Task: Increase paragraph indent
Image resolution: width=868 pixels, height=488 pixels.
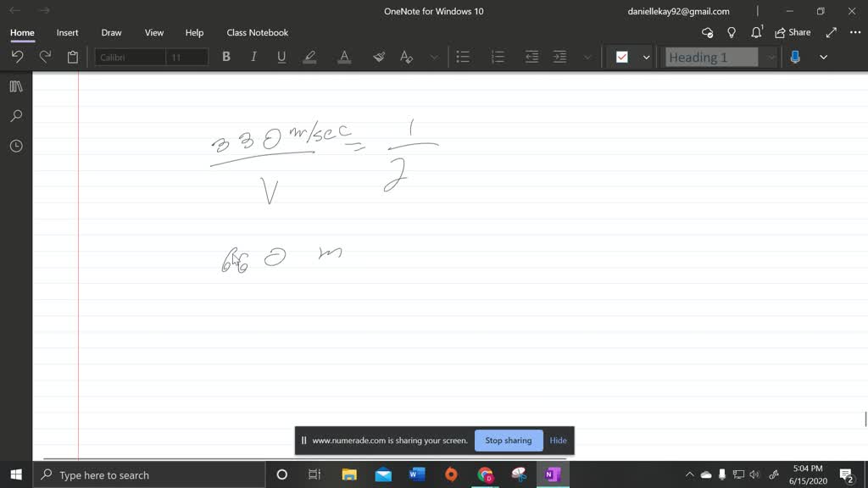Action: (x=559, y=57)
